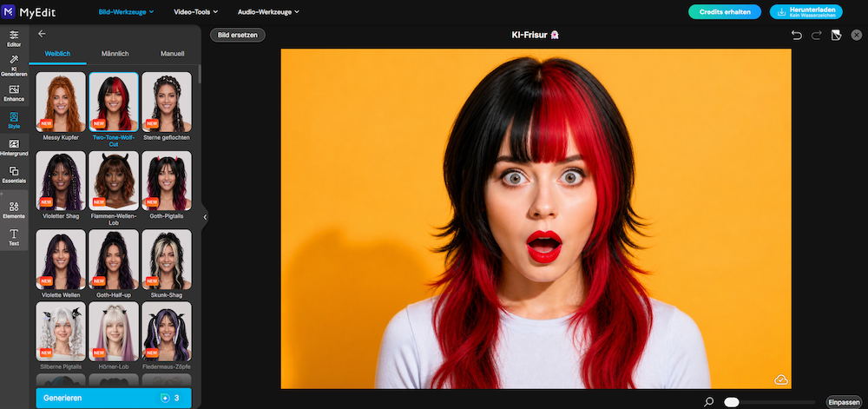This screenshot has height=409, width=868.
Task: Open the Elemente sidebar tool
Action: [14, 210]
